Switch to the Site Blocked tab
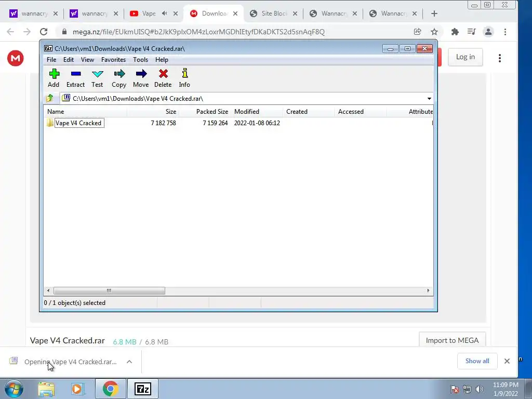Image resolution: width=532 pixels, height=399 pixels. tap(273, 14)
